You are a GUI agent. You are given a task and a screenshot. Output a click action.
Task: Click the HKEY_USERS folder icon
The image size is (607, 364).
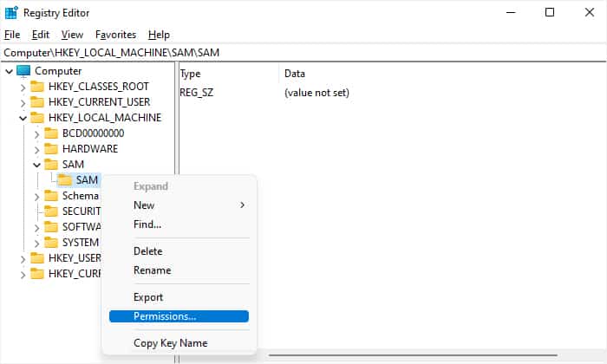click(37, 258)
